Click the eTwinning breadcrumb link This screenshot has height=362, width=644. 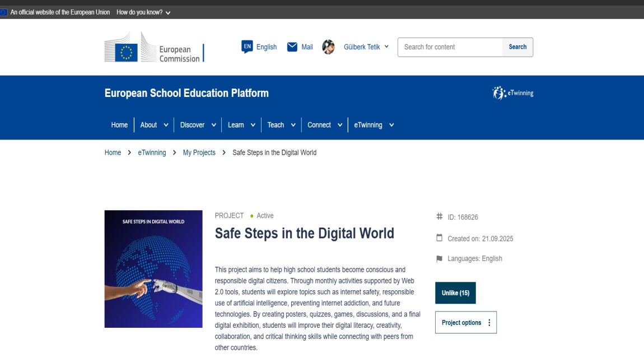click(152, 152)
